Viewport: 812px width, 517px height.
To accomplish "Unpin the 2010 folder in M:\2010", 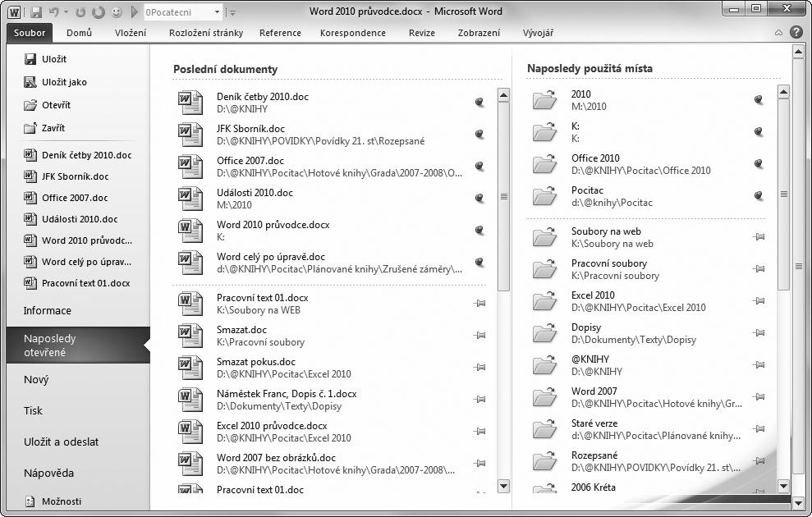I will 759,100.
